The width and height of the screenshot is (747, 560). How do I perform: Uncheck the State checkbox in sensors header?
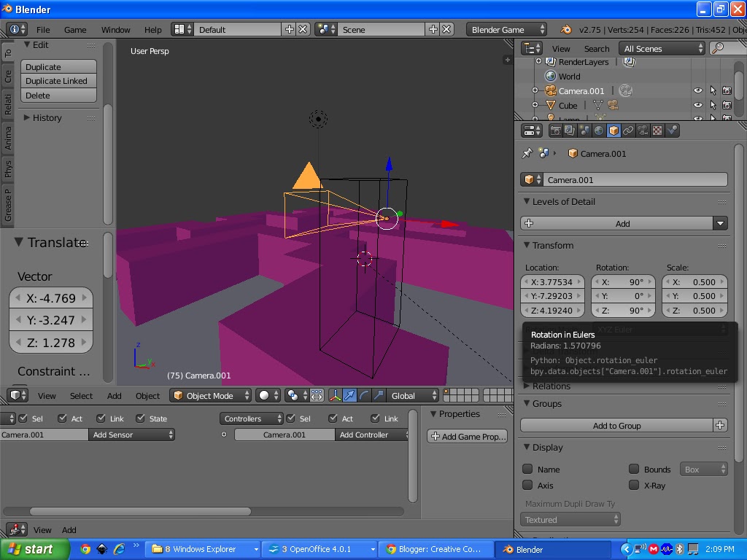[x=140, y=418]
